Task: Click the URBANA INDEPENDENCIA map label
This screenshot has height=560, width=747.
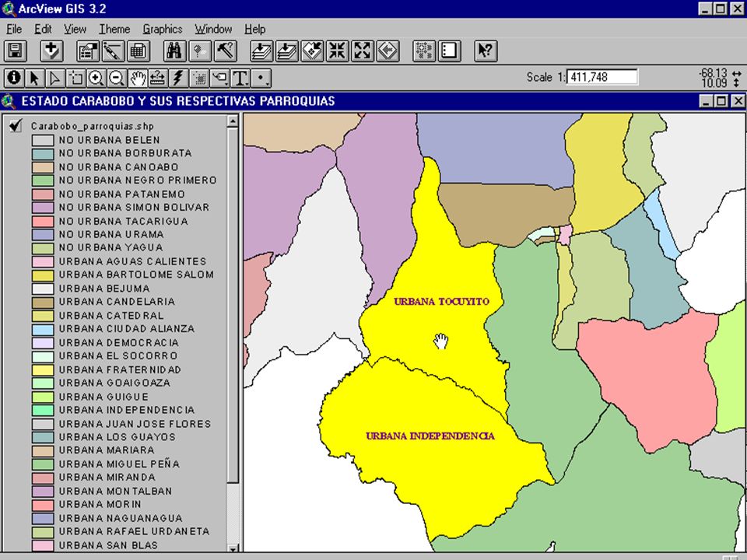Action: tap(430, 436)
